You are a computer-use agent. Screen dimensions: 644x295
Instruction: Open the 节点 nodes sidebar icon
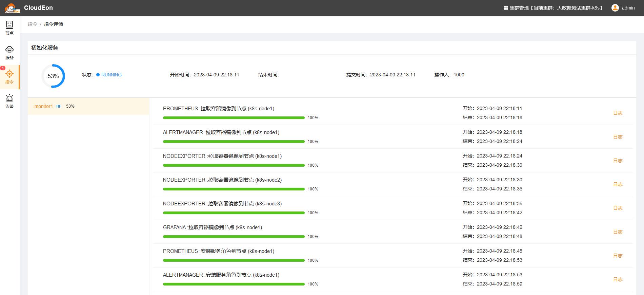[9, 24]
